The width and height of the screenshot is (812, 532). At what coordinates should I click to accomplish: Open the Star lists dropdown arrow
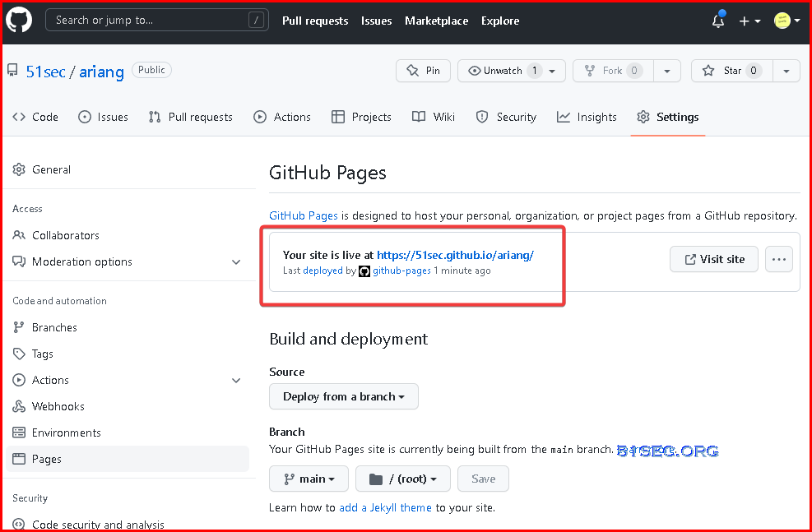click(x=786, y=71)
